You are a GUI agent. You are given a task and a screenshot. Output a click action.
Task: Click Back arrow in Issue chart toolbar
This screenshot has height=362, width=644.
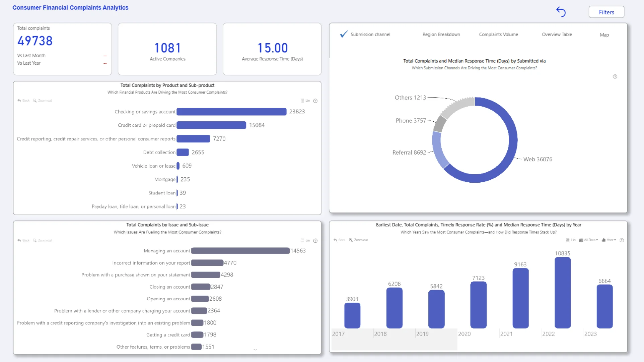click(x=19, y=240)
